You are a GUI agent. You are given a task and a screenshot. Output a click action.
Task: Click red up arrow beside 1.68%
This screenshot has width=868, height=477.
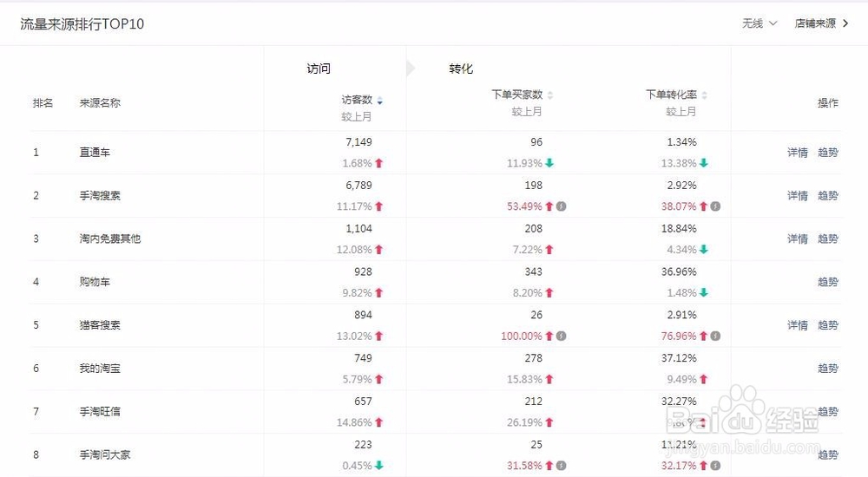click(379, 163)
